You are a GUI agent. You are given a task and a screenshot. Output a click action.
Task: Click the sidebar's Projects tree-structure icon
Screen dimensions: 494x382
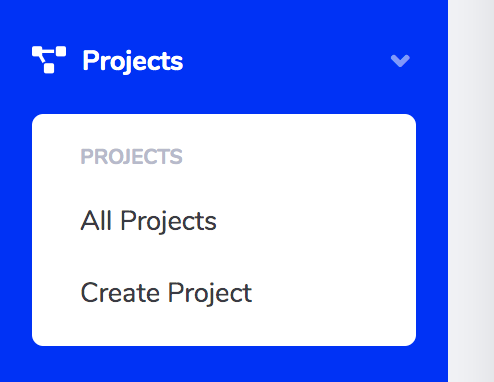(x=49, y=60)
